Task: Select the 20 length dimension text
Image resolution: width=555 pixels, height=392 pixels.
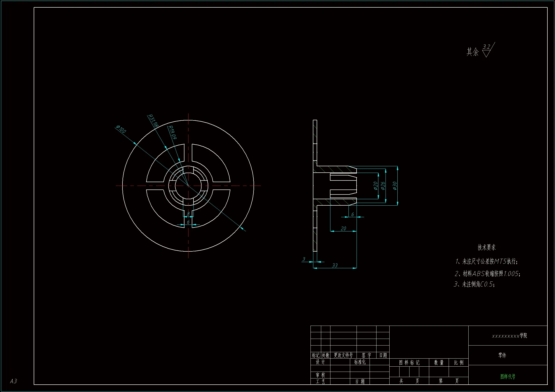Action: point(343,228)
